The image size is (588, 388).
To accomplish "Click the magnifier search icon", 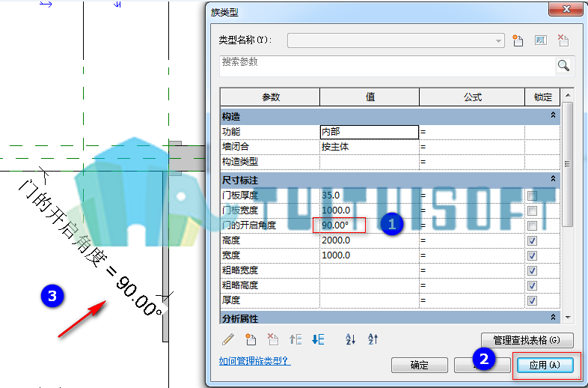I will [563, 66].
